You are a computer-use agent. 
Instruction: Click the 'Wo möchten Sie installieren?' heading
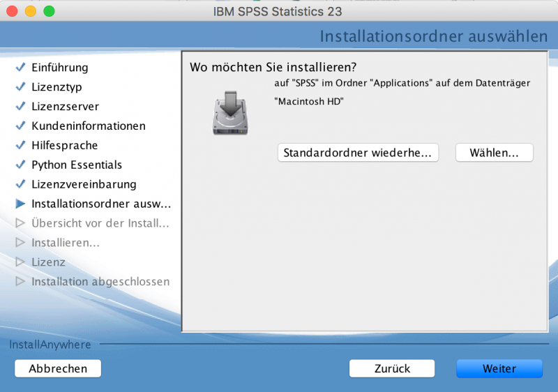coord(273,67)
